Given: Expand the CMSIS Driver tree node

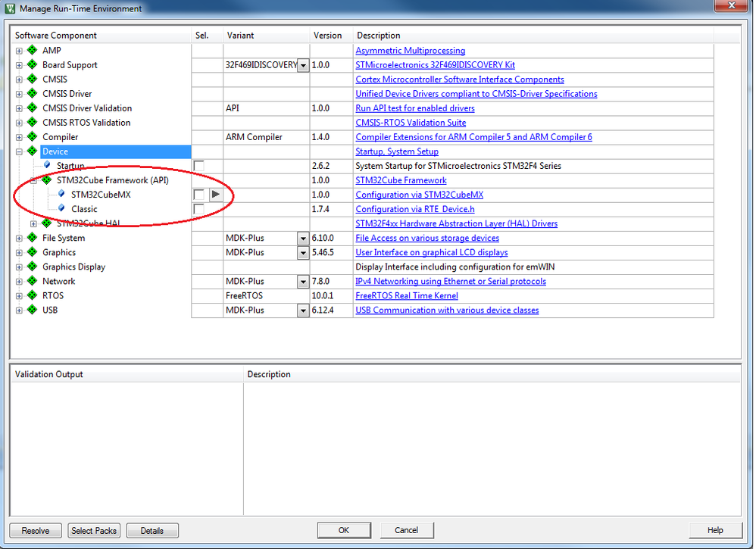Looking at the screenshot, I should (x=19, y=94).
